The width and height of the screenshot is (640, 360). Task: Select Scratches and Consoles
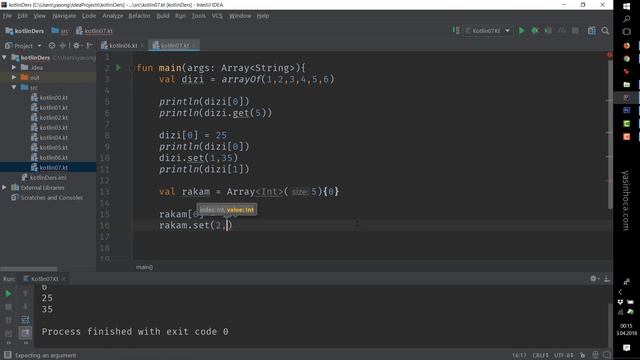pos(47,198)
